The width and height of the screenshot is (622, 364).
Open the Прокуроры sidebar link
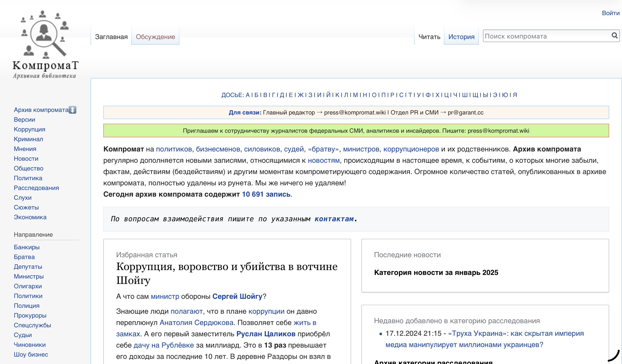(30, 315)
